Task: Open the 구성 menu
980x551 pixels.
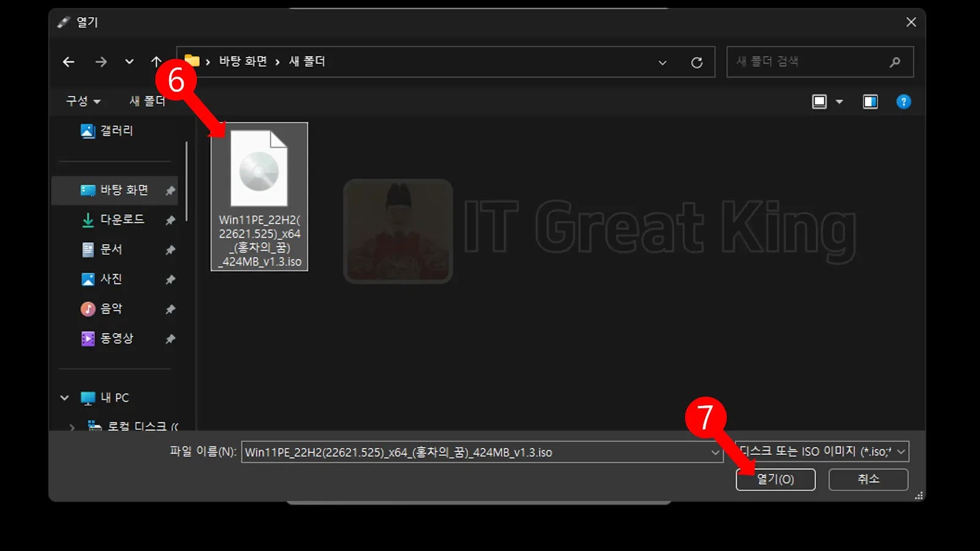Action: pos(83,101)
